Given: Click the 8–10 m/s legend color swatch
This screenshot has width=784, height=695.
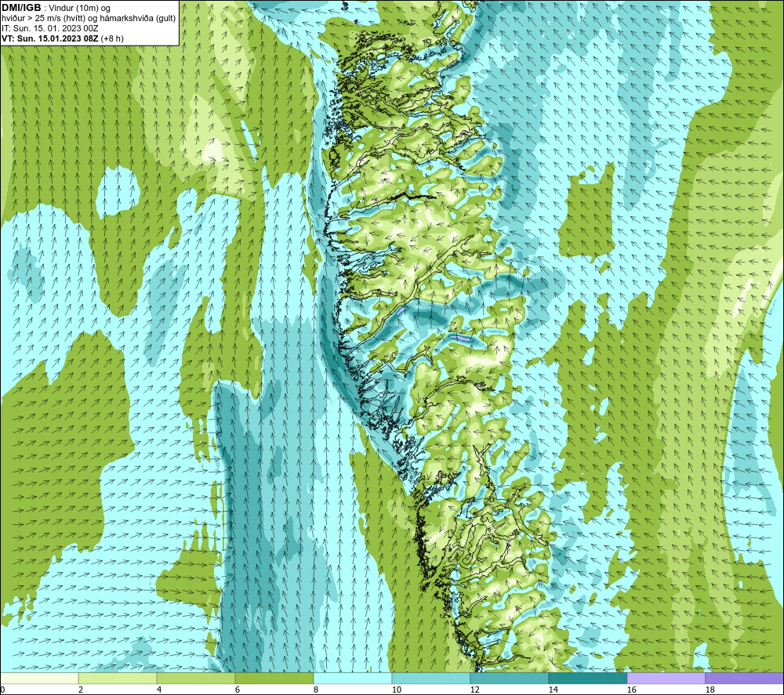Looking at the screenshot, I should (353, 678).
